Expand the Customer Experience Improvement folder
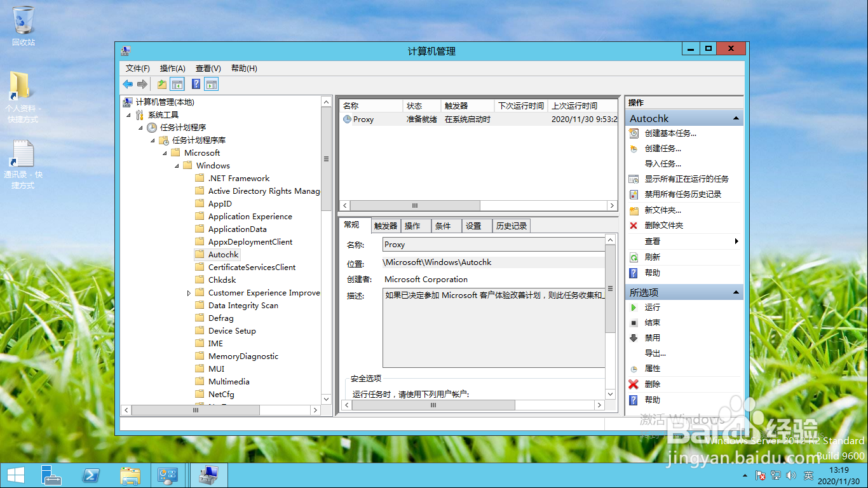Viewport: 868px width, 488px height. pos(189,293)
